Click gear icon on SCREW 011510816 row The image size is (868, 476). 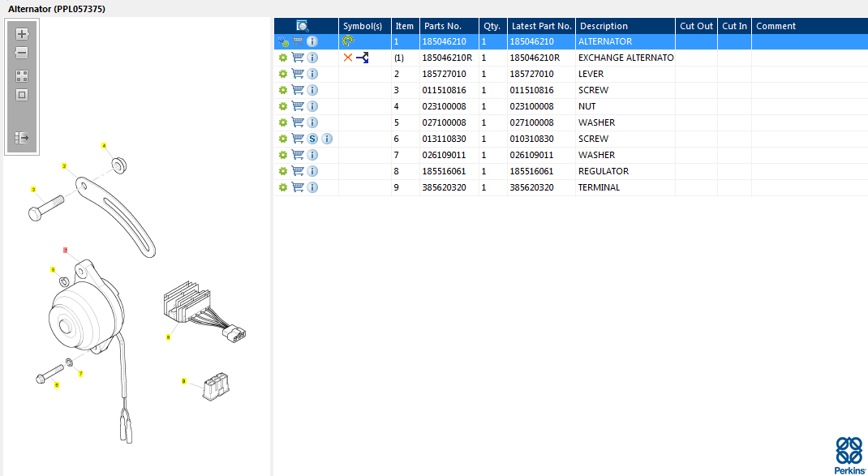[x=283, y=90]
